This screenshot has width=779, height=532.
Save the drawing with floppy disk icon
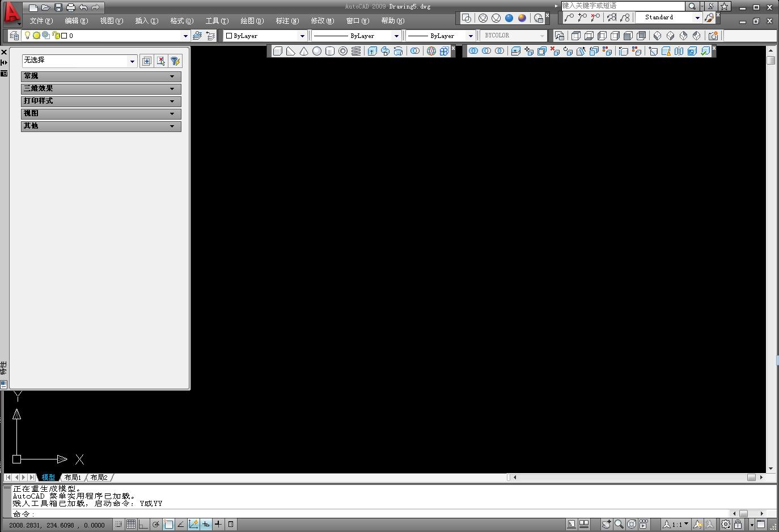pos(58,7)
